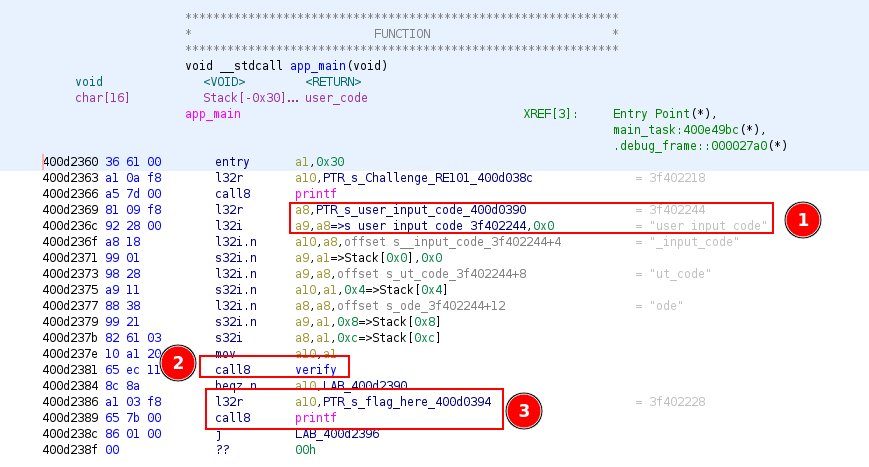Screen dimensions: 869x467
Task: Click the printf call at address 400d2366
Action: (x=315, y=193)
